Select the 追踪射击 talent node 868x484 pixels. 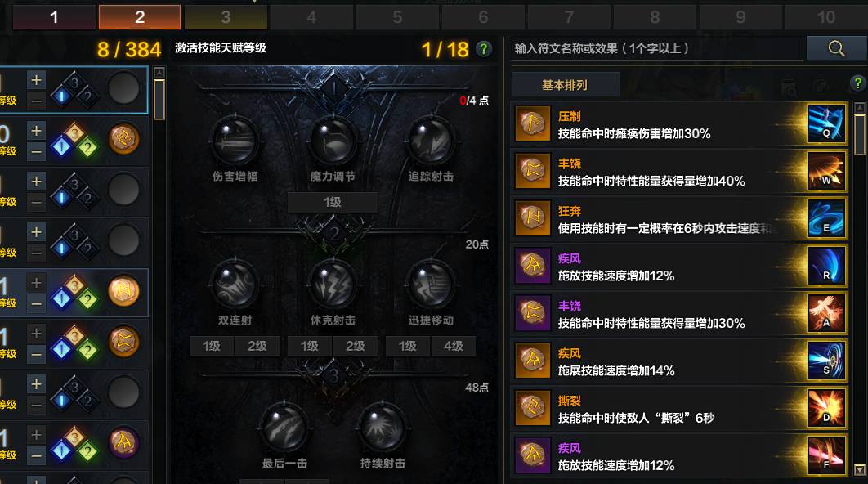[x=431, y=141]
